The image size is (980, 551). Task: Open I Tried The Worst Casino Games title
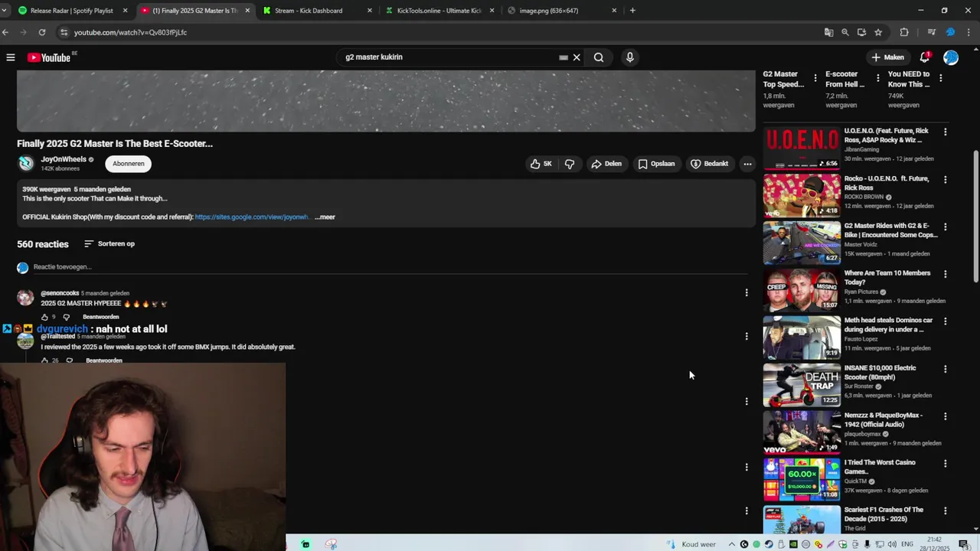pos(880,467)
